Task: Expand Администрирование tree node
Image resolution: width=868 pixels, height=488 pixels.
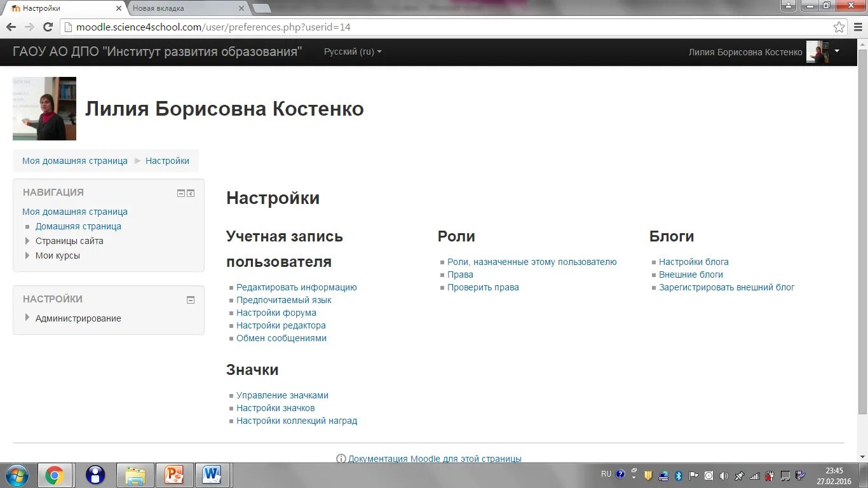Action: (x=27, y=318)
